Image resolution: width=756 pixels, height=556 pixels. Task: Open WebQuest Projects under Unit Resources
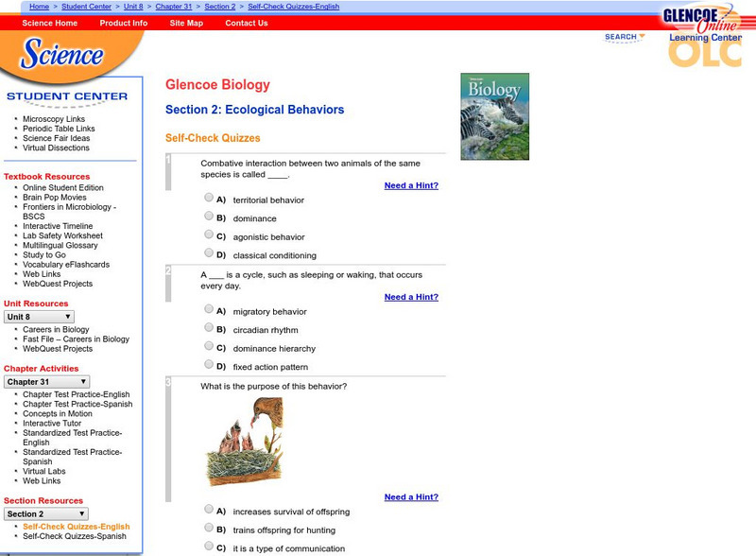click(58, 349)
